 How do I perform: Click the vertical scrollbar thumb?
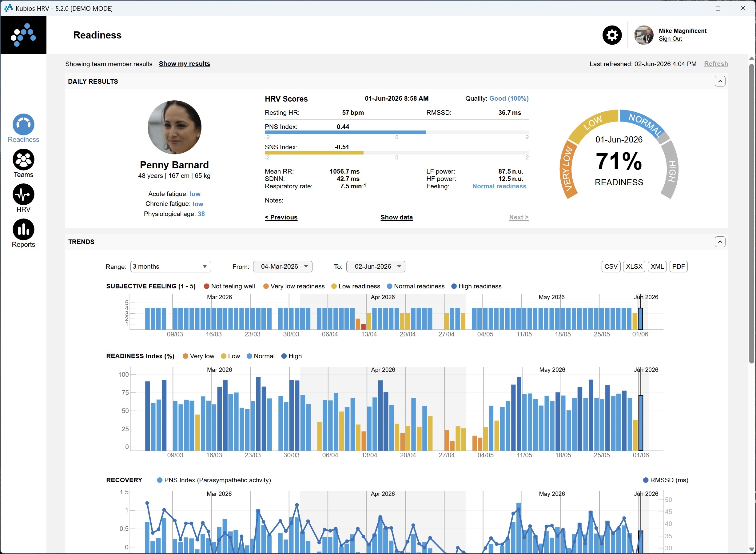point(752,213)
